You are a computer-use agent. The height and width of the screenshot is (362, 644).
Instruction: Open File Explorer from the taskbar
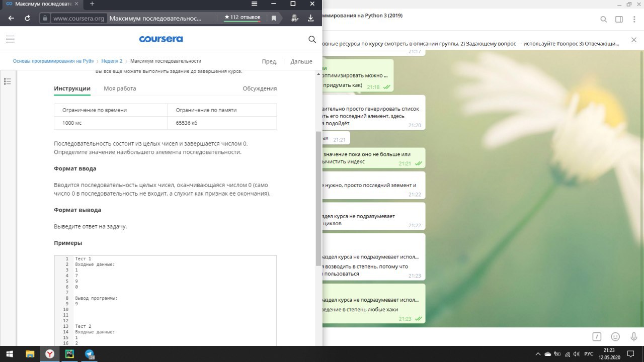30,354
